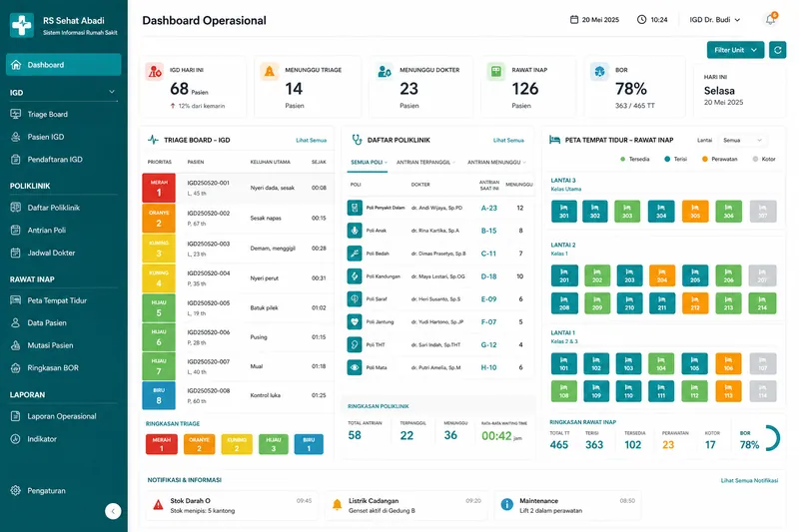Open the Lantai Semua dropdown
799x532 pixels.
click(741, 140)
